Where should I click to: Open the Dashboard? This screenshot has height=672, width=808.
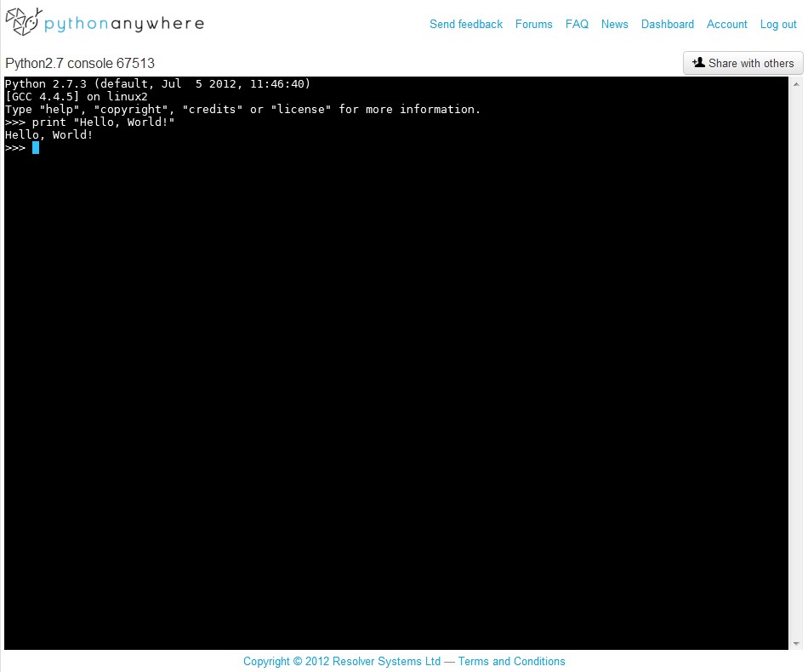pos(668,25)
